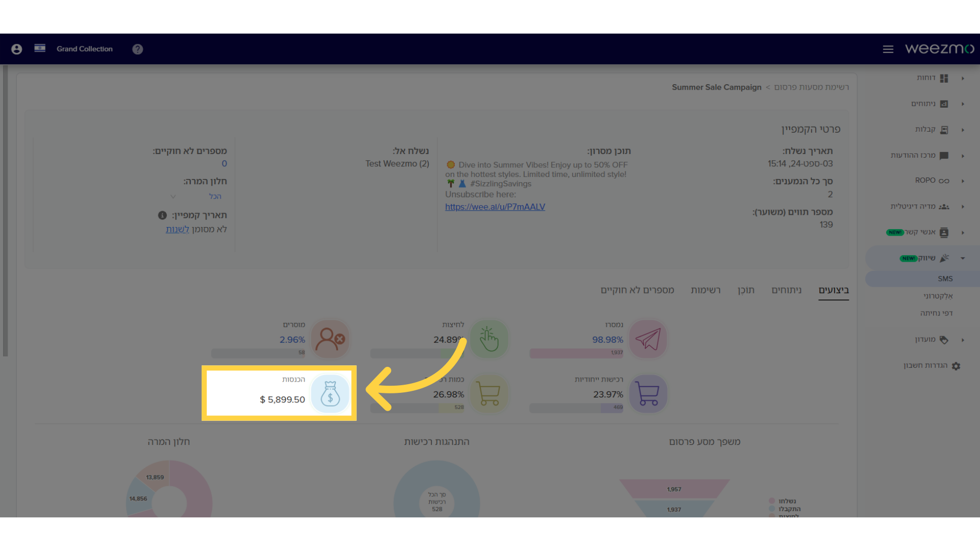The width and height of the screenshot is (980, 551).
Task: Click the Weezmo logo
Action: pyautogui.click(x=940, y=48)
